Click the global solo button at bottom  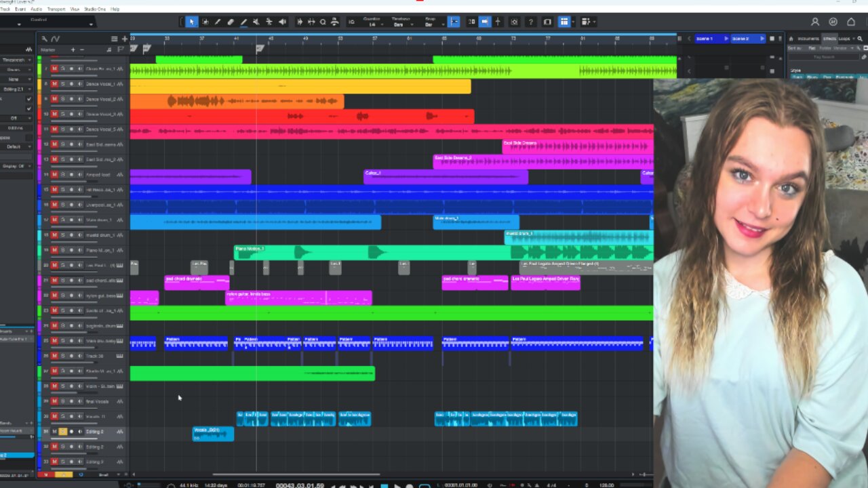64,474
